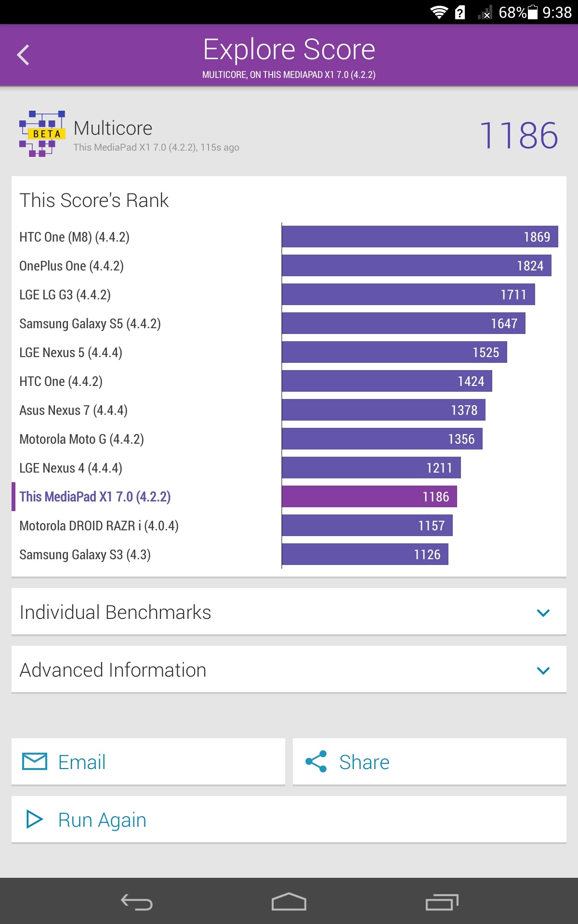Tap the Share button label
The width and height of the screenshot is (578, 924).
point(364,762)
